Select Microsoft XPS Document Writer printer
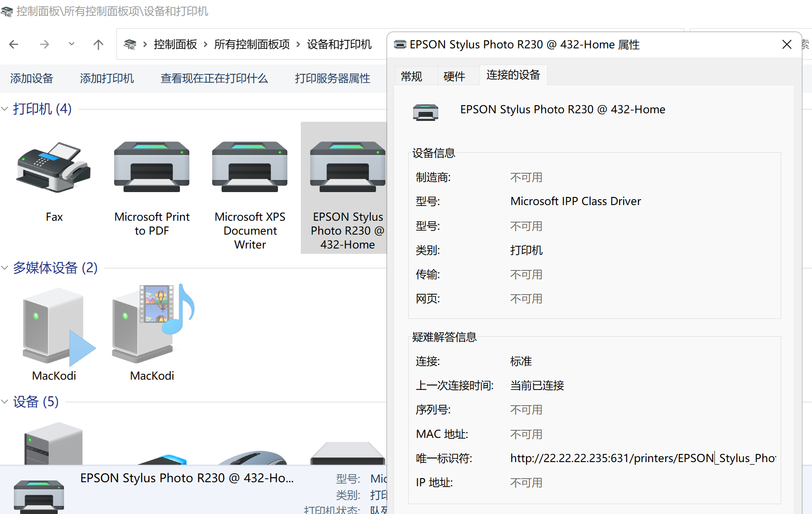The width and height of the screenshot is (812, 514). 250,167
